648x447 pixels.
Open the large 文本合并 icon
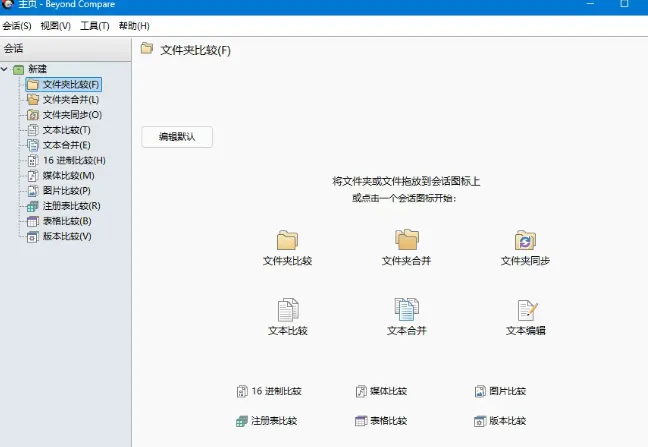[407, 309]
